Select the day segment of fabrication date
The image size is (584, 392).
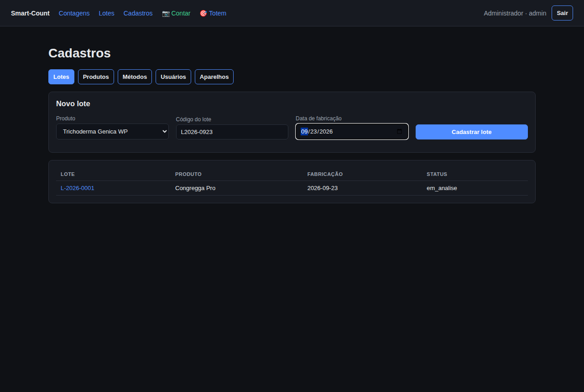coord(314,132)
